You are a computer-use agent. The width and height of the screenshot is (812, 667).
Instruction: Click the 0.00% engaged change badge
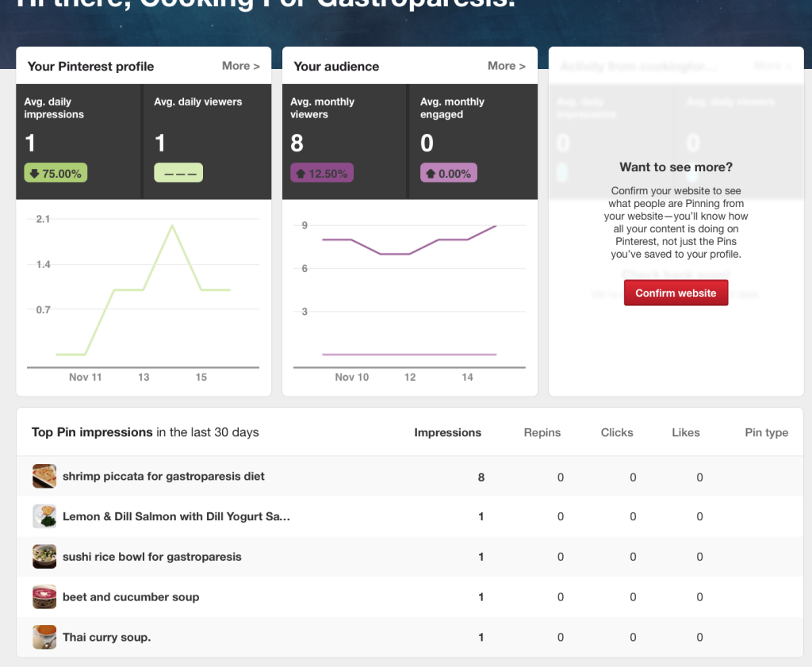(449, 173)
